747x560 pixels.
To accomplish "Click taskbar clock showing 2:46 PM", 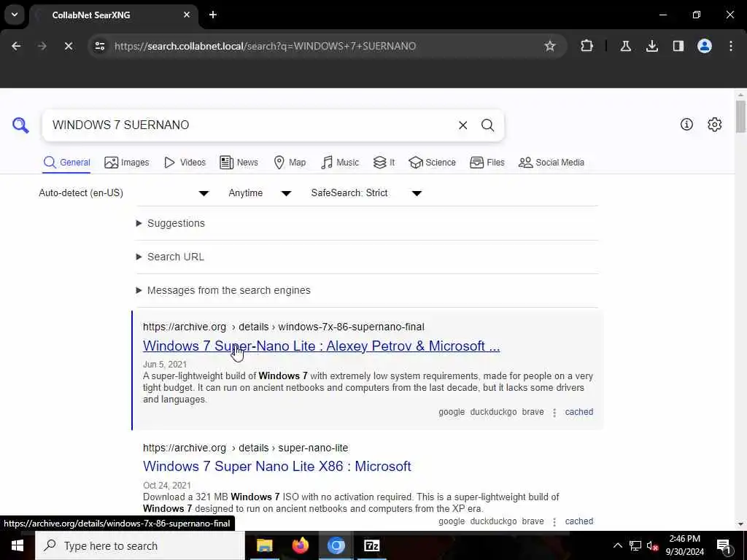I will [x=684, y=545].
